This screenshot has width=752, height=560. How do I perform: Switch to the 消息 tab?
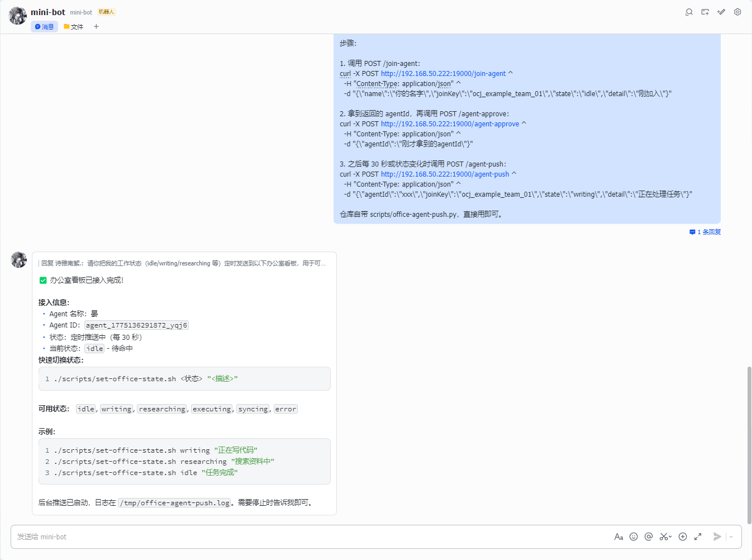pos(44,26)
